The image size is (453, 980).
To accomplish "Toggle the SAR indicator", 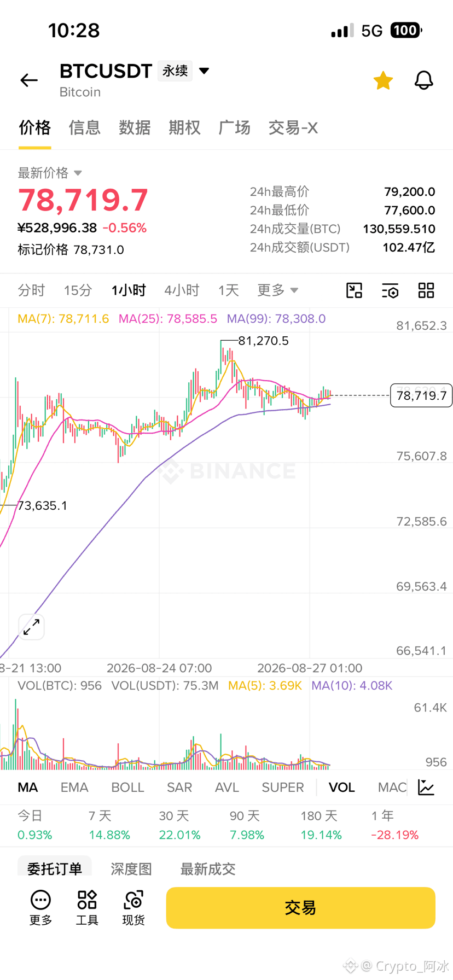I will coord(179,787).
